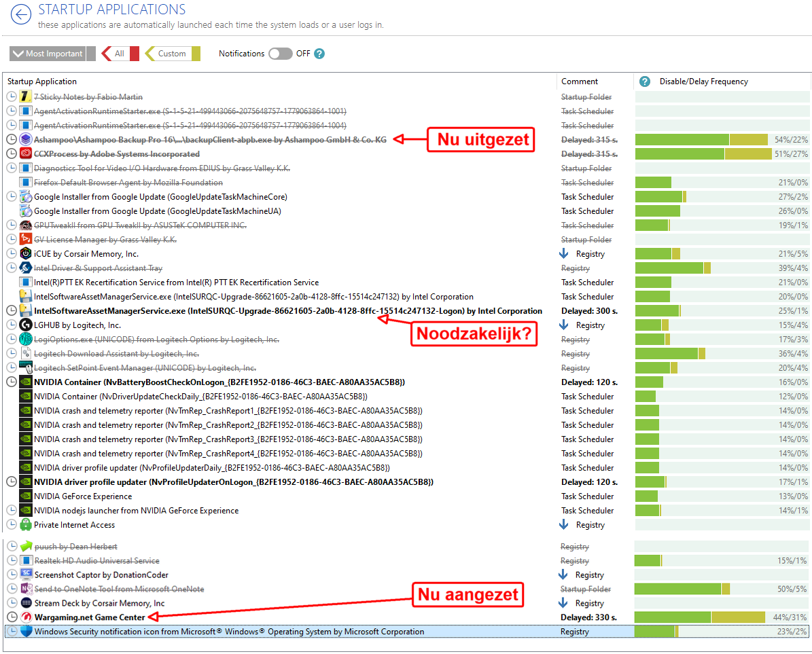Toggle delay clock for CCXProcess
The image size is (812, 654).
coord(12,153)
